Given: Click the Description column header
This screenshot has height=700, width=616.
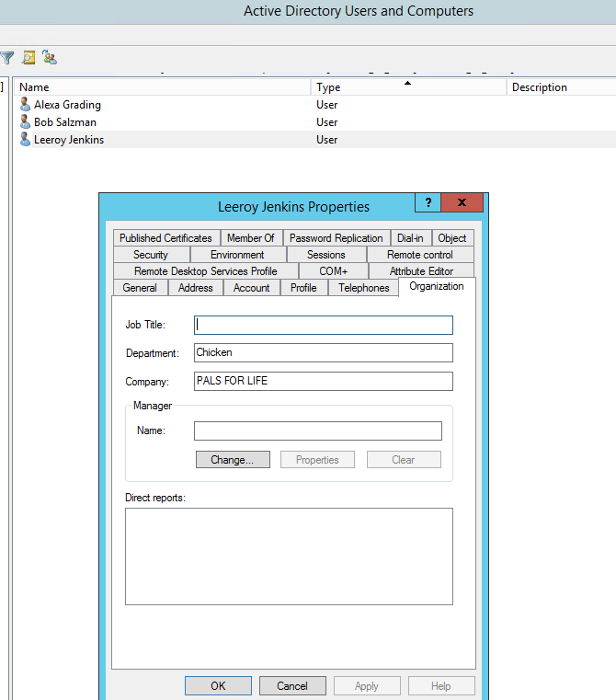Looking at the screenshot, I should tap(560, 87).
